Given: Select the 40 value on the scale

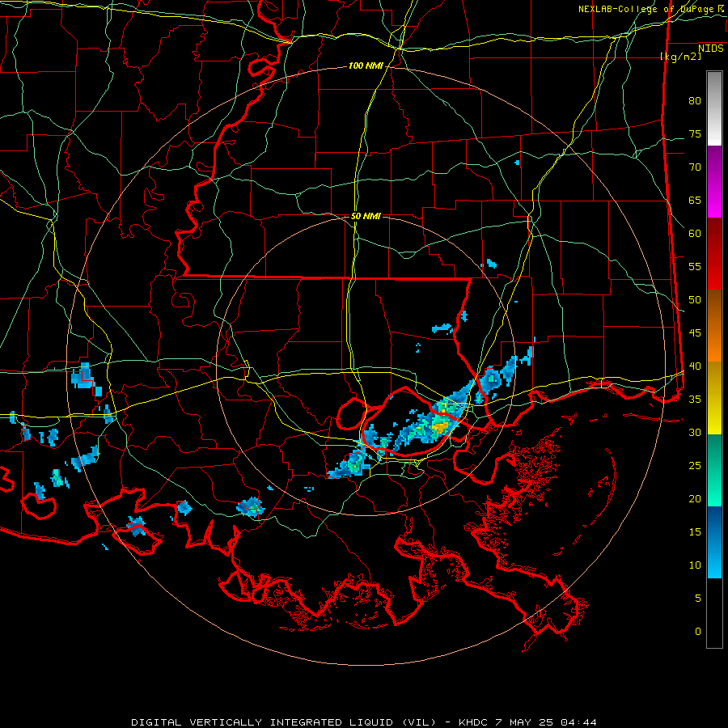Looking at the screenshot, I should coord(695,366).
